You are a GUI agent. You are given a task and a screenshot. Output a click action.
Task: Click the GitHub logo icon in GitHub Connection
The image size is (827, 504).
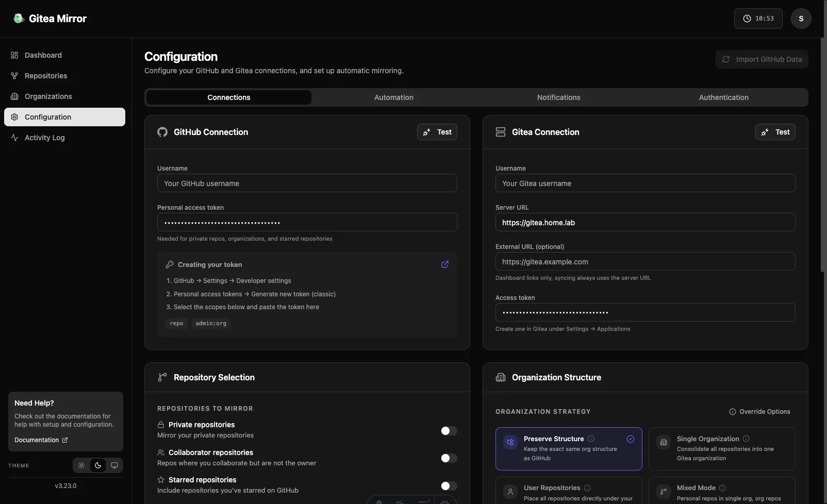coord(162,132)
